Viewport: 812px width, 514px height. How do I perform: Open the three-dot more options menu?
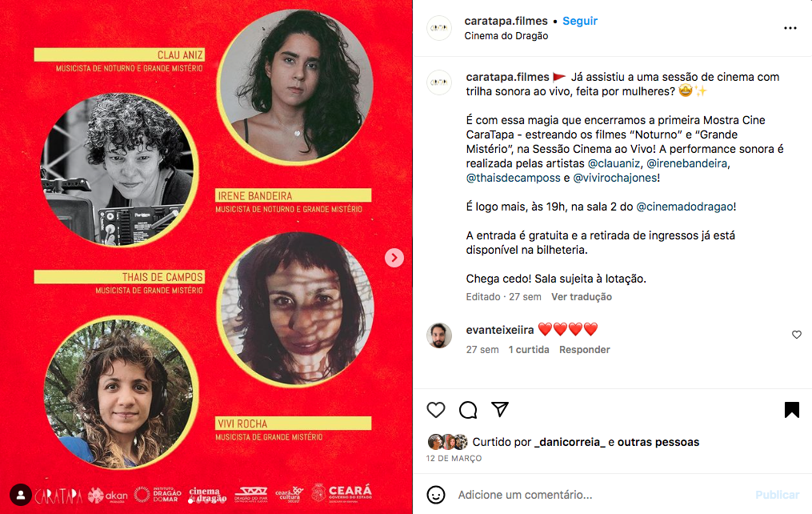point(790,28)
